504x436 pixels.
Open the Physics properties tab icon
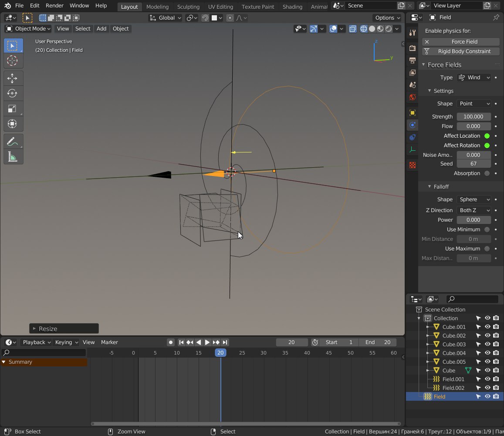click(413, 125)
